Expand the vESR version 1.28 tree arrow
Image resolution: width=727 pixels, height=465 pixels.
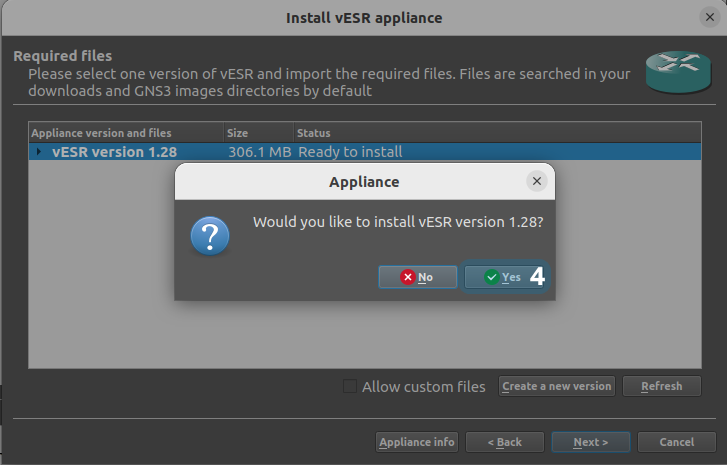point(39,152)
